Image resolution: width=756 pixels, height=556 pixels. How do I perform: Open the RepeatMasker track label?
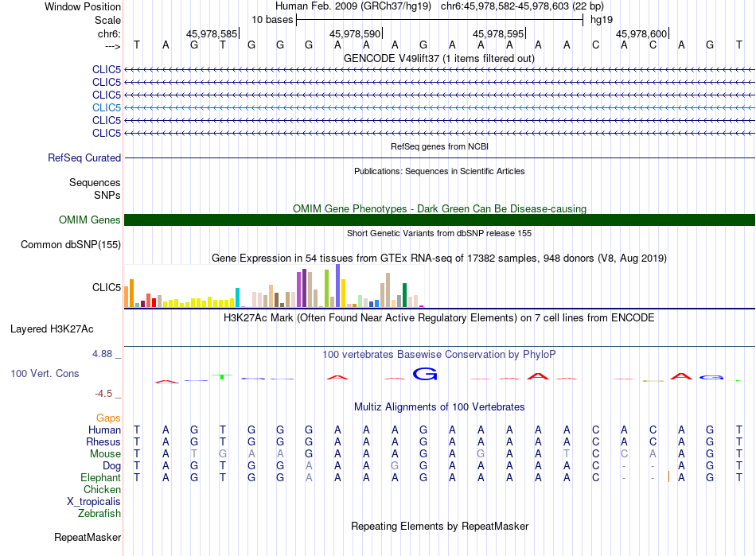point(87,538)
